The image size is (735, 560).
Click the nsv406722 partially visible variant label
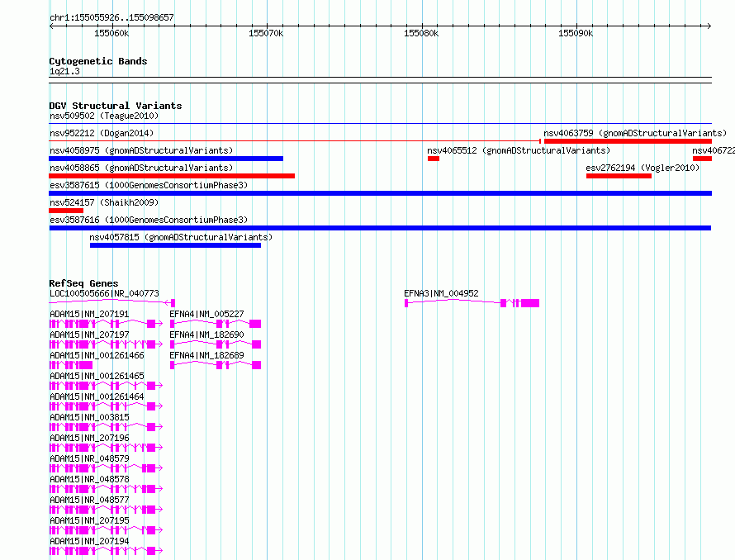click(x=713, y=150)
